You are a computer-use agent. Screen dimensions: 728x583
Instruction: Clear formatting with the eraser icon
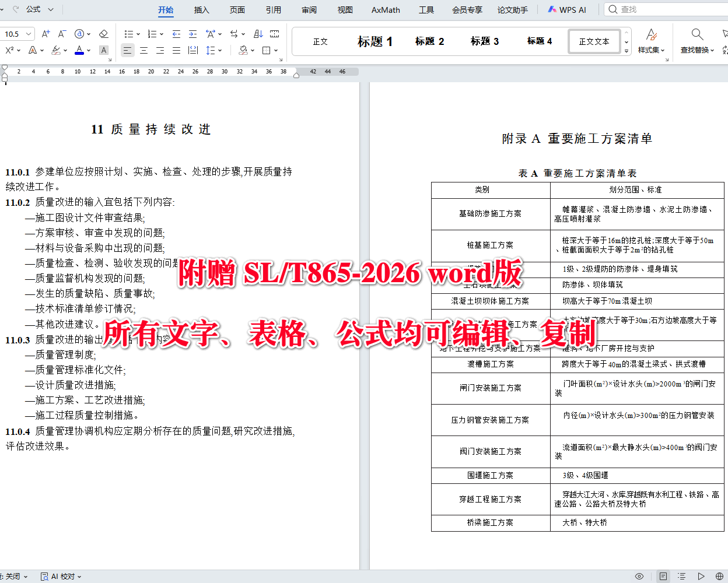[x=104, y=34]
